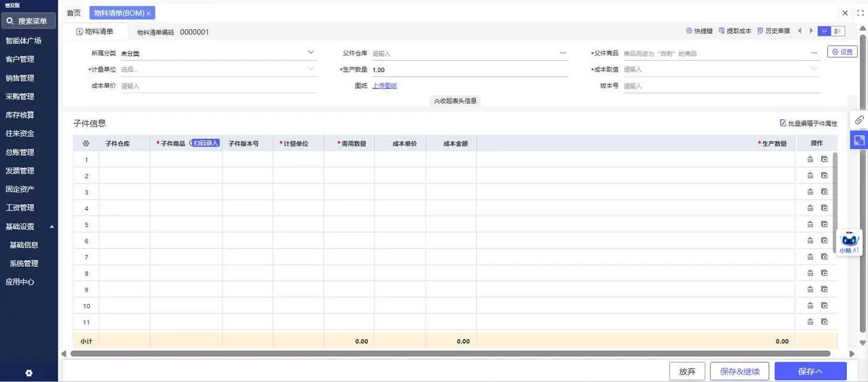Open 历史单据 history documents
This screenshot has width=868, height=382.
coord(774,31)
